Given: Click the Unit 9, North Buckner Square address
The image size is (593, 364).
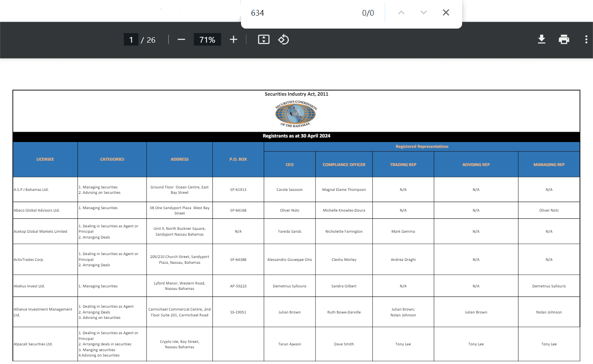Looking at the screenshot, I should click(180, 231).
